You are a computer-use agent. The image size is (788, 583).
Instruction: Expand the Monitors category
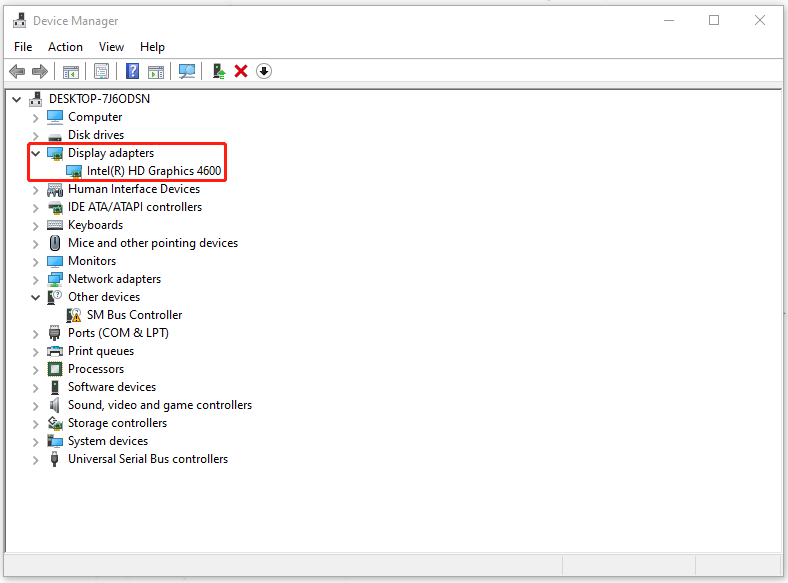(x=35, y=262)
